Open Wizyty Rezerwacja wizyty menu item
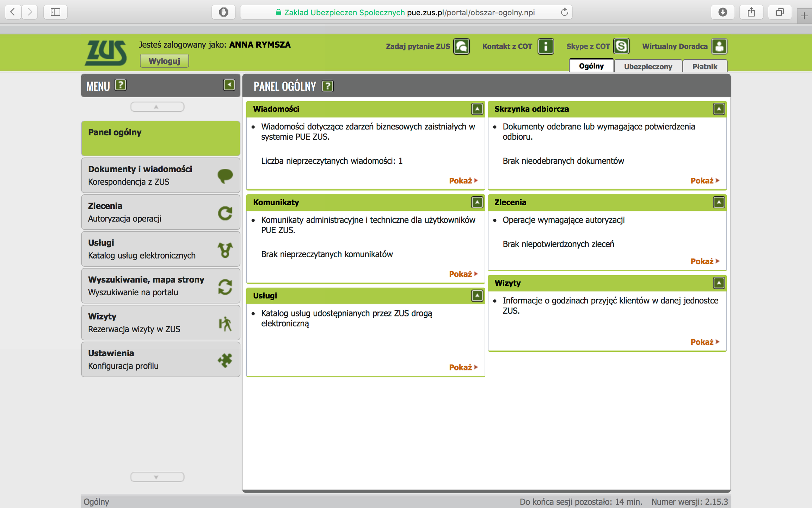This screenshot has width=812, height=508. click(161, 323)
